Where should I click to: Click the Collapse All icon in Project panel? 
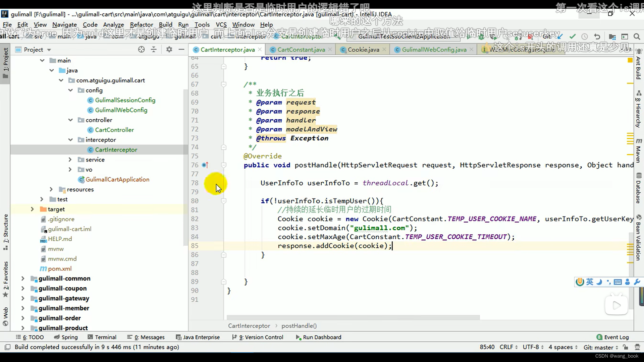pyautogui.click(x=154, y=50)
